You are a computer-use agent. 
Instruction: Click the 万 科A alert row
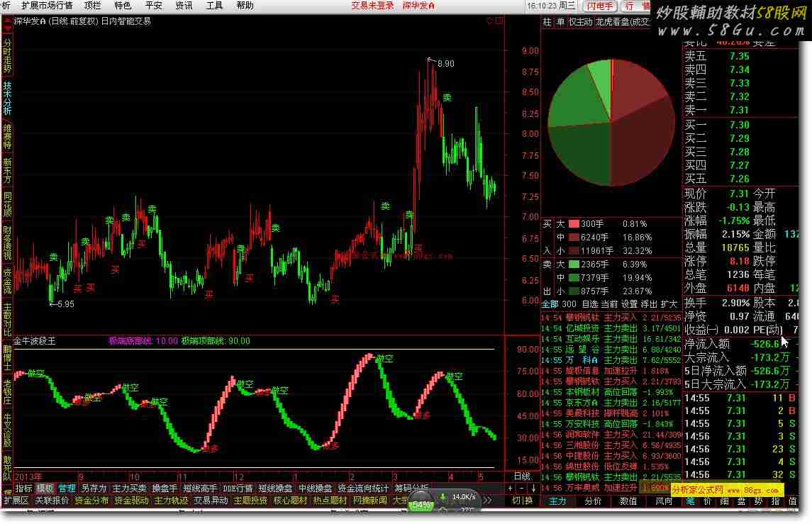coord(611,360)
